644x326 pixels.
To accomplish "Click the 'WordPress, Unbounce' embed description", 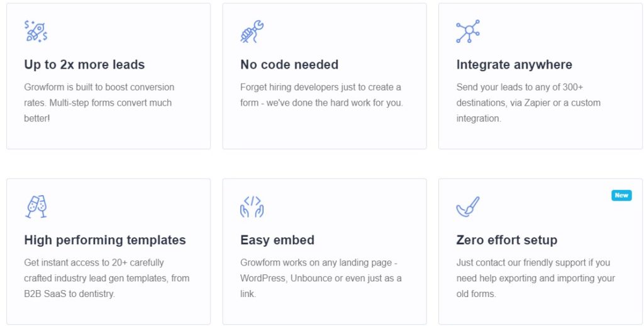I will click(x=321, y=278).
